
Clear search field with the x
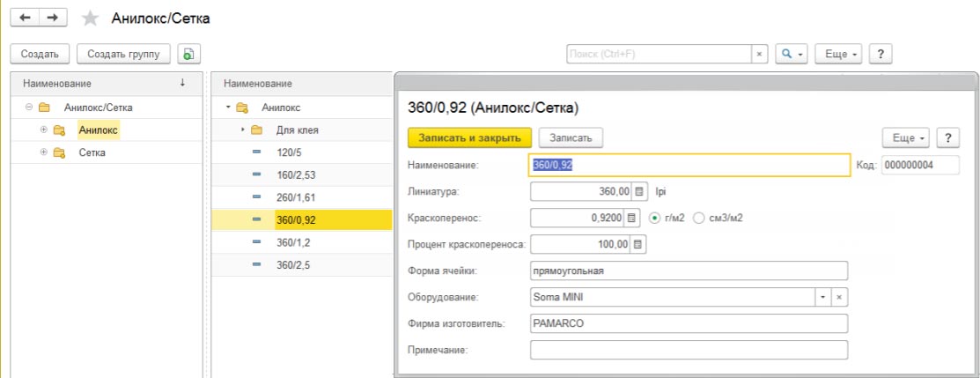point(759,54)
